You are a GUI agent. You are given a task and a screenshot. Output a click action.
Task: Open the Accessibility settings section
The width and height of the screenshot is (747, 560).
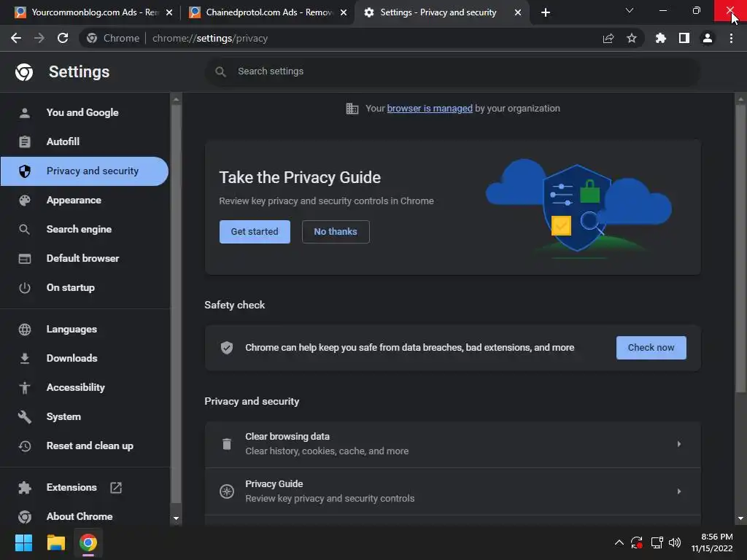[85, 388]
